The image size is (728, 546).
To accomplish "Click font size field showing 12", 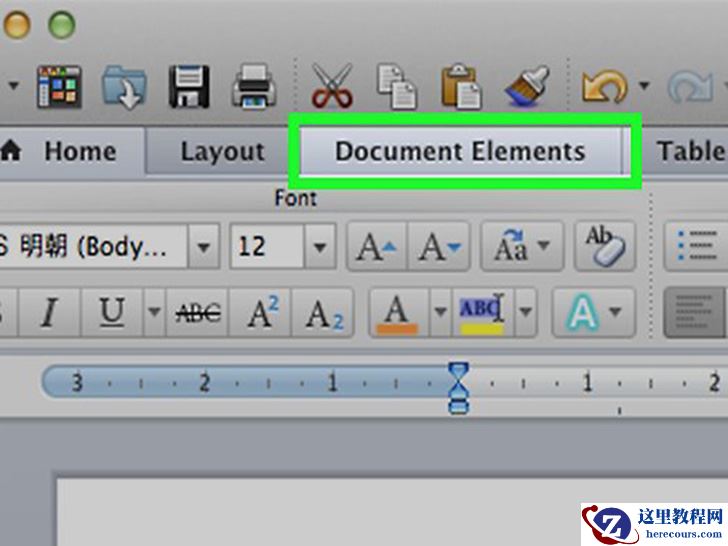I will tap(267, 247).
